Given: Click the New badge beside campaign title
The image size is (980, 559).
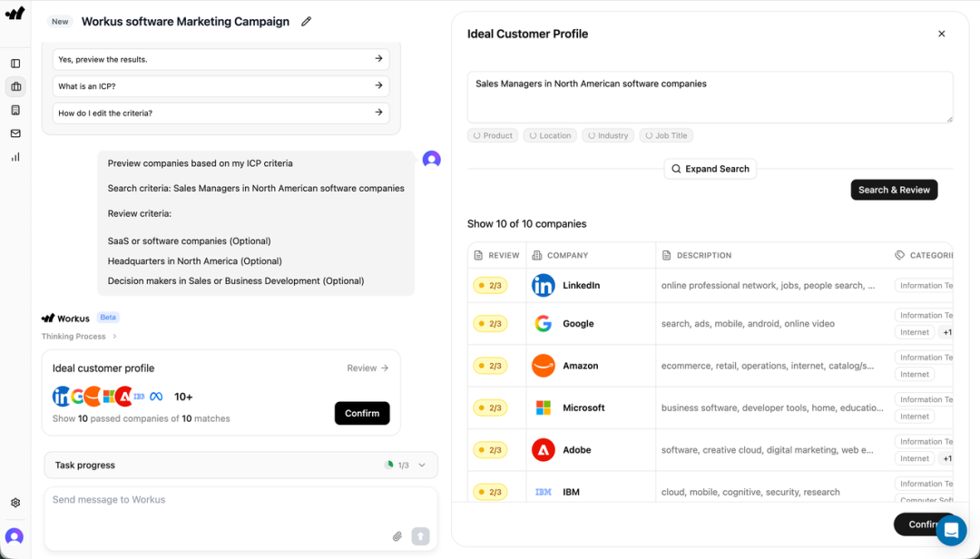Looking at the screenshot, I should click(60, 21).
